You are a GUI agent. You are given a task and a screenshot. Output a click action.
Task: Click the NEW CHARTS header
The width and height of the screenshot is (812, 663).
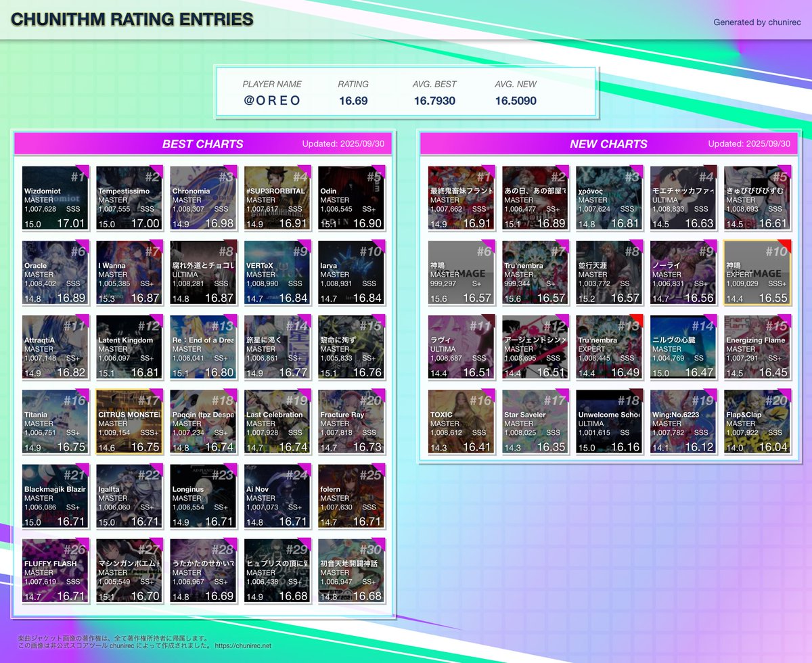click(x=608, y=144)
